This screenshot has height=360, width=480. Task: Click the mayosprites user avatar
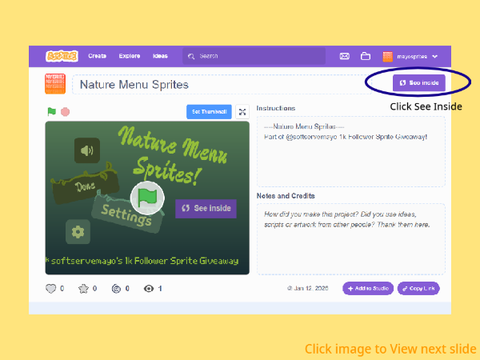(x=388, y=56)
